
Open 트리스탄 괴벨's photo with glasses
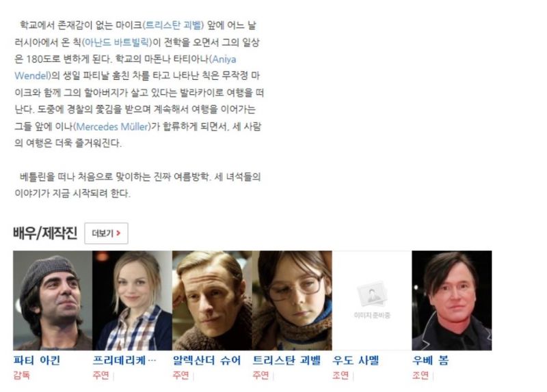292,300
